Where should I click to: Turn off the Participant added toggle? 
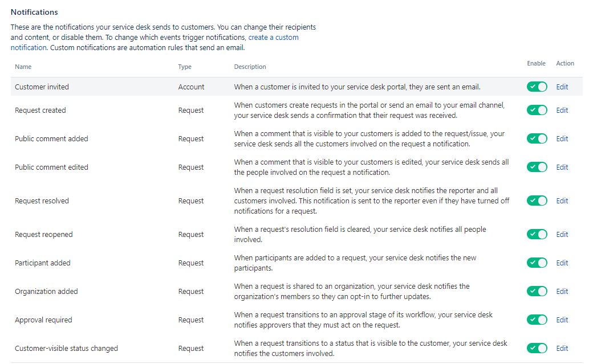(537, 263)
